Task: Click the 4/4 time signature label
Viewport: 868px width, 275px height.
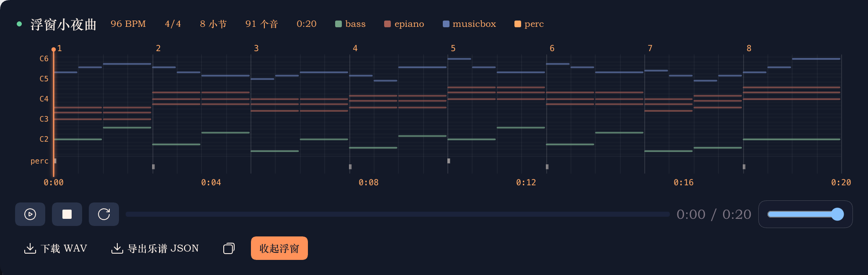Action: 173,24
